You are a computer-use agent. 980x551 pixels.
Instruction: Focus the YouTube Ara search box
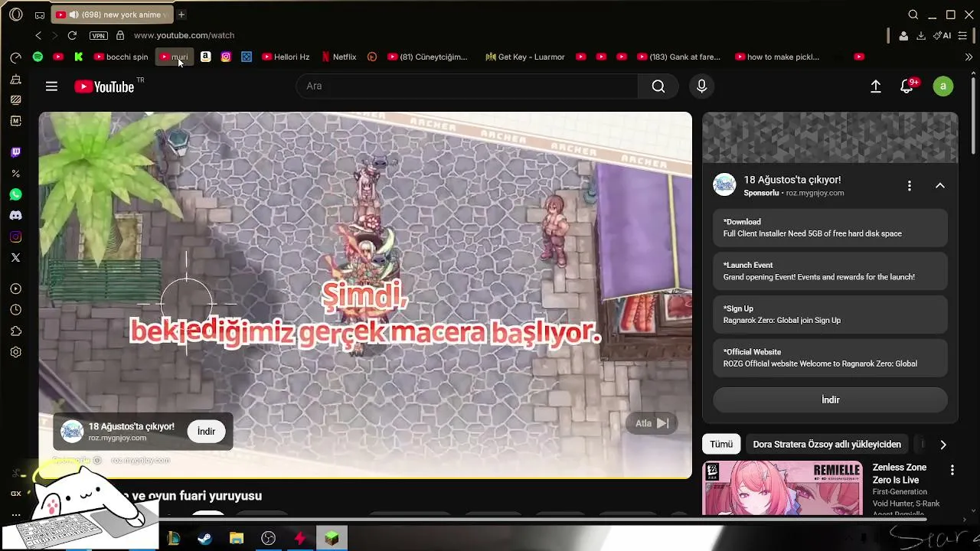click(467, 86)
